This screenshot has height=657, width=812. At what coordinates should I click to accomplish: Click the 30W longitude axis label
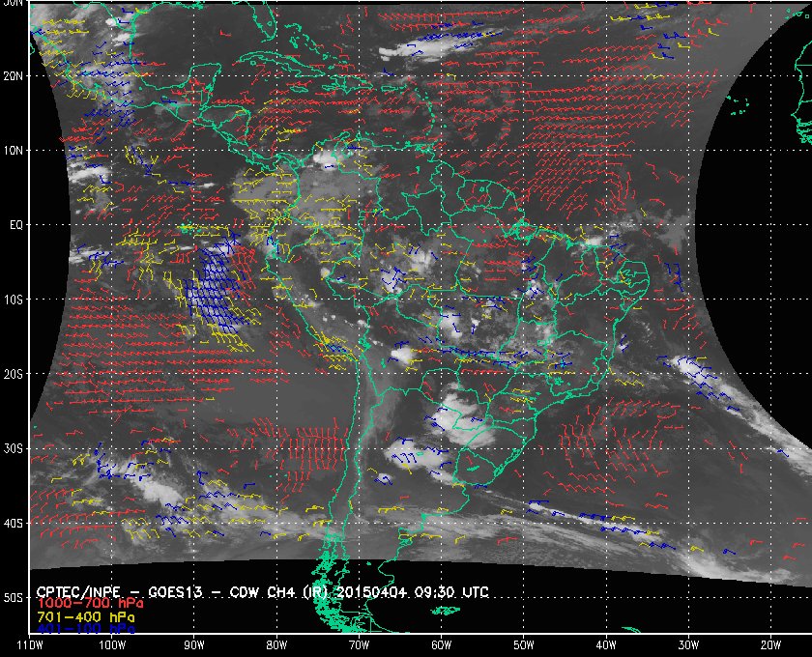point(687,645)
